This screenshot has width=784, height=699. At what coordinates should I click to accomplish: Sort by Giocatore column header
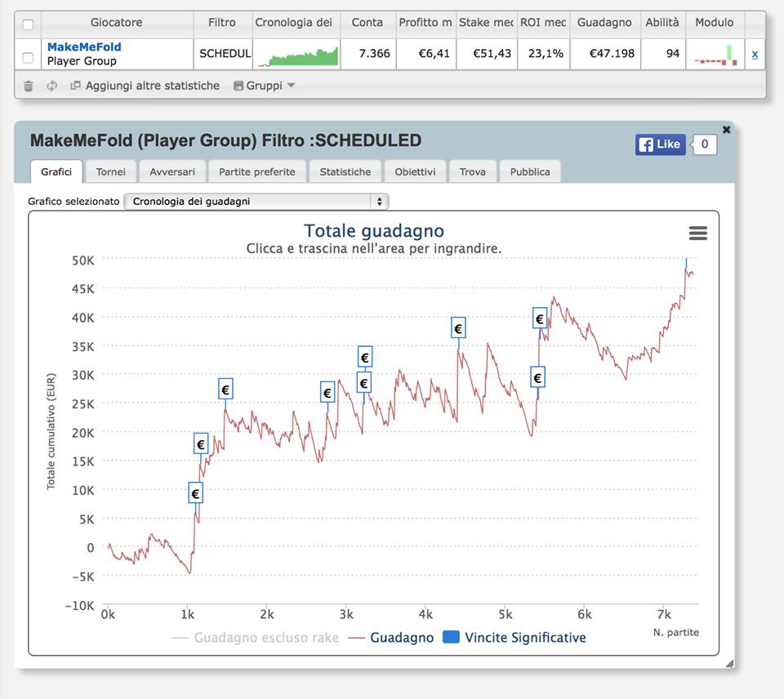[x=117, y=23]
